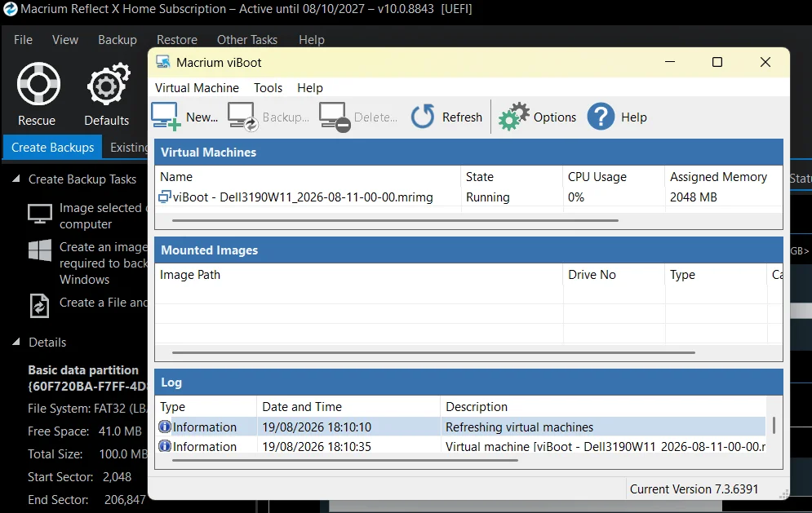The image size is (812, 513).
Task: Click the info icon of the 18:10:10 log entry
Action: click(165, 427)
